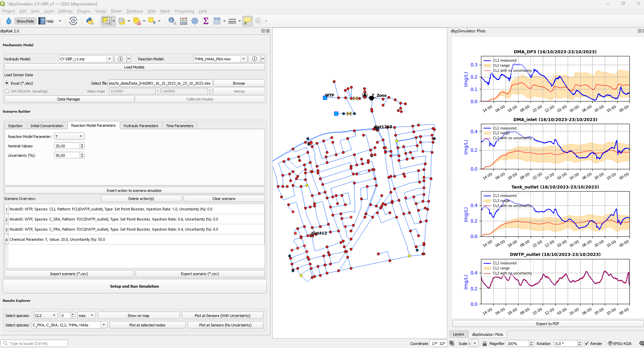The width and height of the screenshot is (644, 348).
Task: Click the Load Models button
Action: tap(134, 67)
